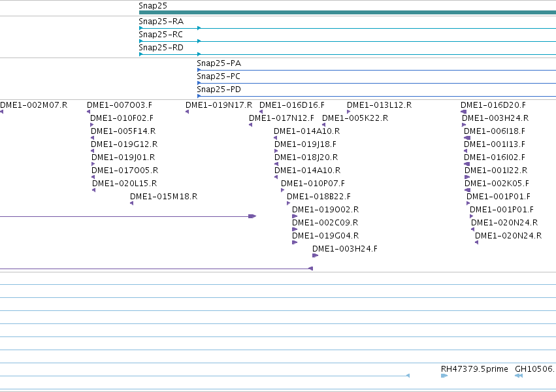The width and height of the screenshot is (556, 392).
Task: Select the Snap25-PC protein label
Action: point(218,76)
